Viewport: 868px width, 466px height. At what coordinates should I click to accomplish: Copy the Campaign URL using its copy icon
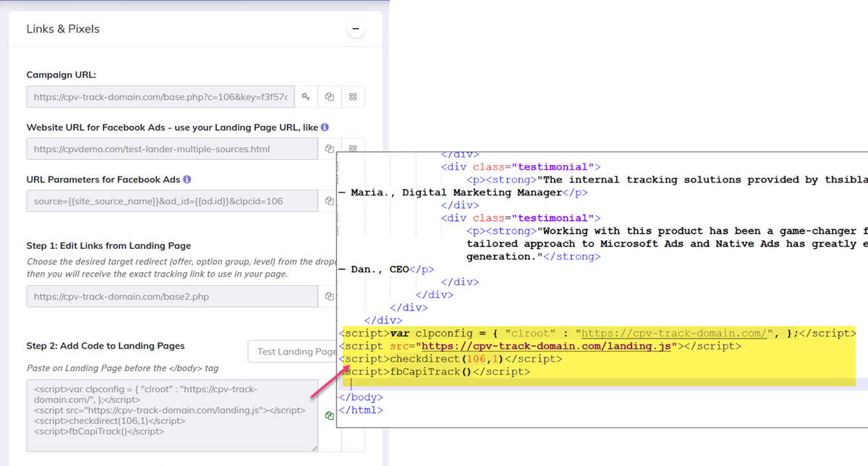point(329,96)
